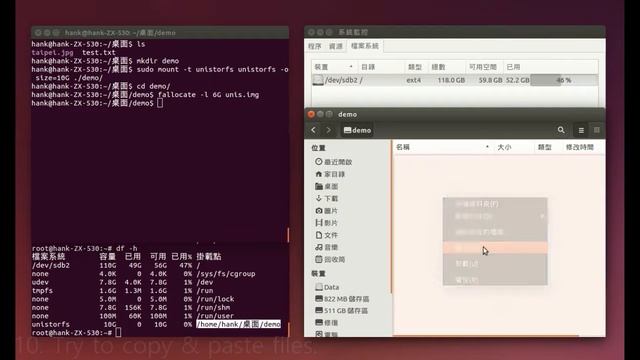
Task: Click the highlighted /home/hank/桌面/demo path
Action: [x=239, y=324]
